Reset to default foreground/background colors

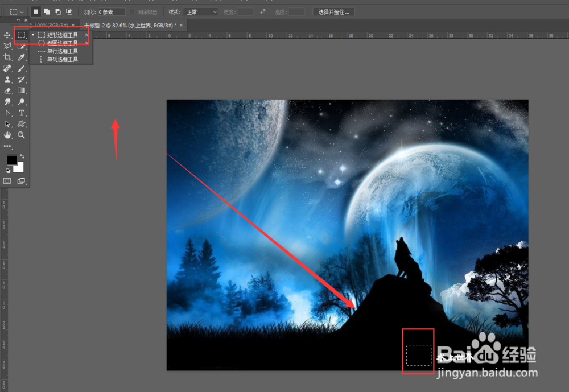point(7,170)
